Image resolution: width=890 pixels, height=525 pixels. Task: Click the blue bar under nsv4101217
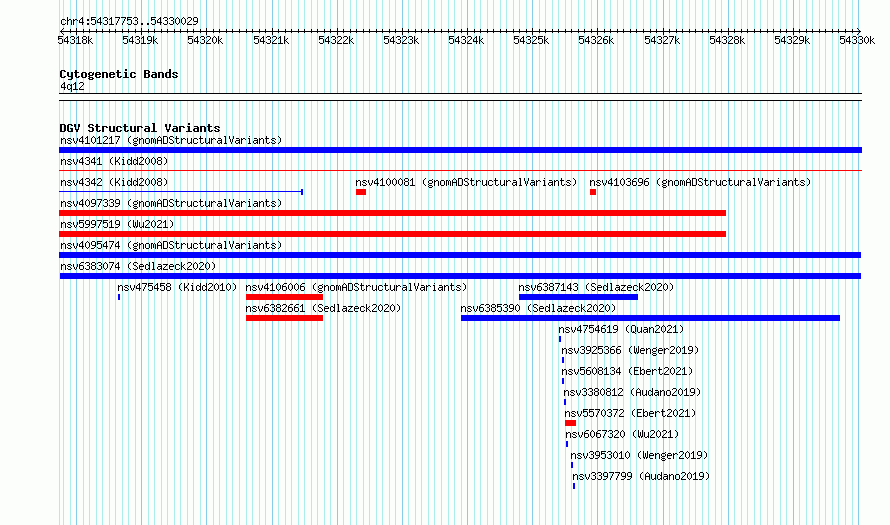(460, 150)
